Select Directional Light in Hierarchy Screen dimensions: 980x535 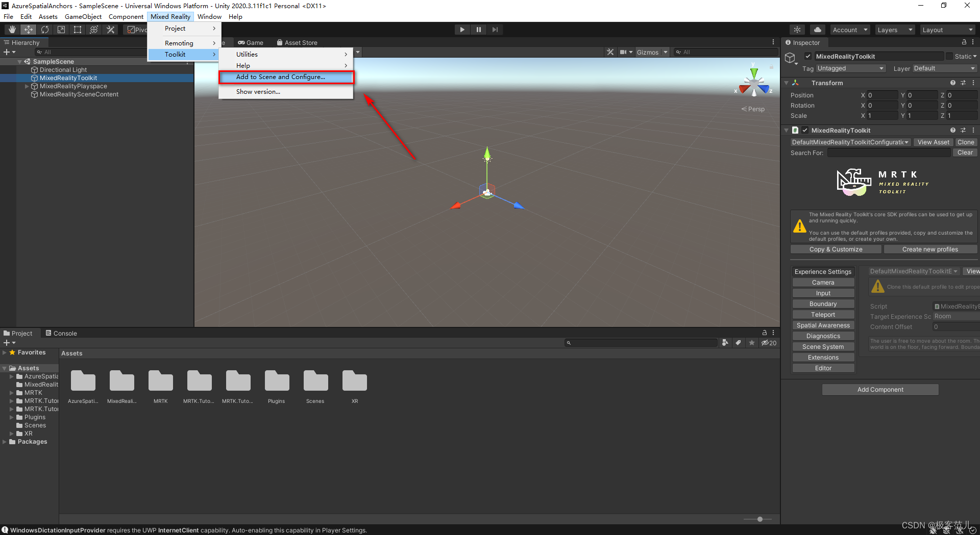[x=63, y=70]
